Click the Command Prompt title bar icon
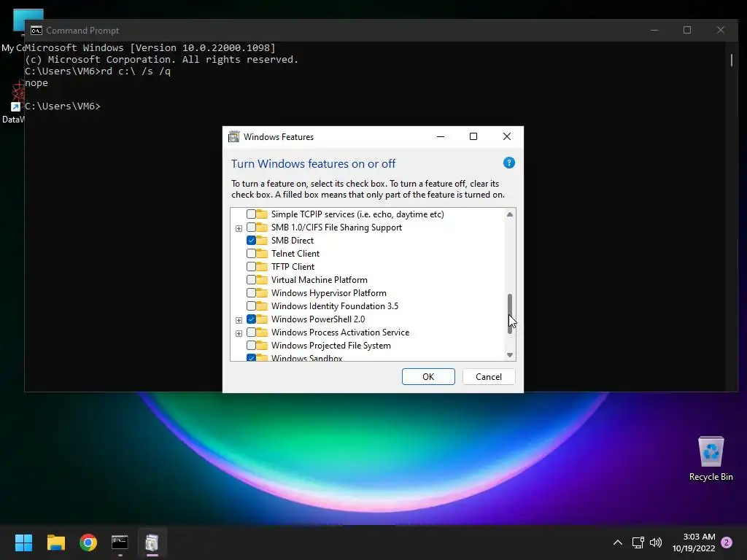 tap(36, 31)
